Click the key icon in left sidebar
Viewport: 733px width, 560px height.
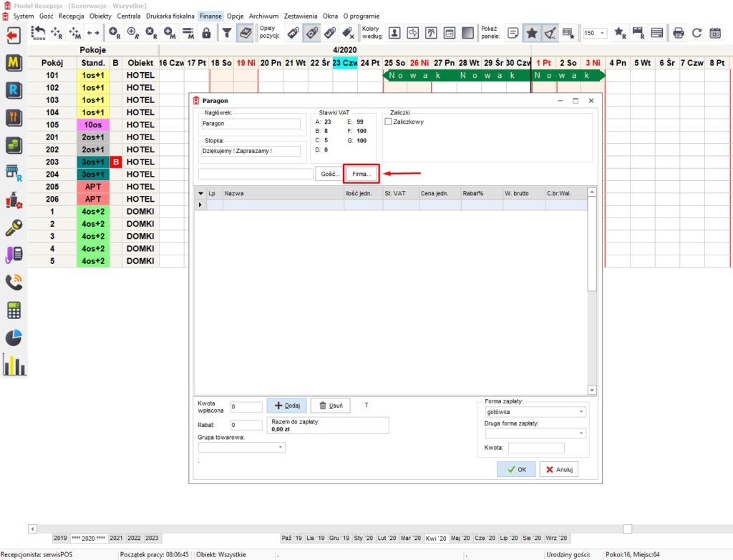click(x=14, y=226)
